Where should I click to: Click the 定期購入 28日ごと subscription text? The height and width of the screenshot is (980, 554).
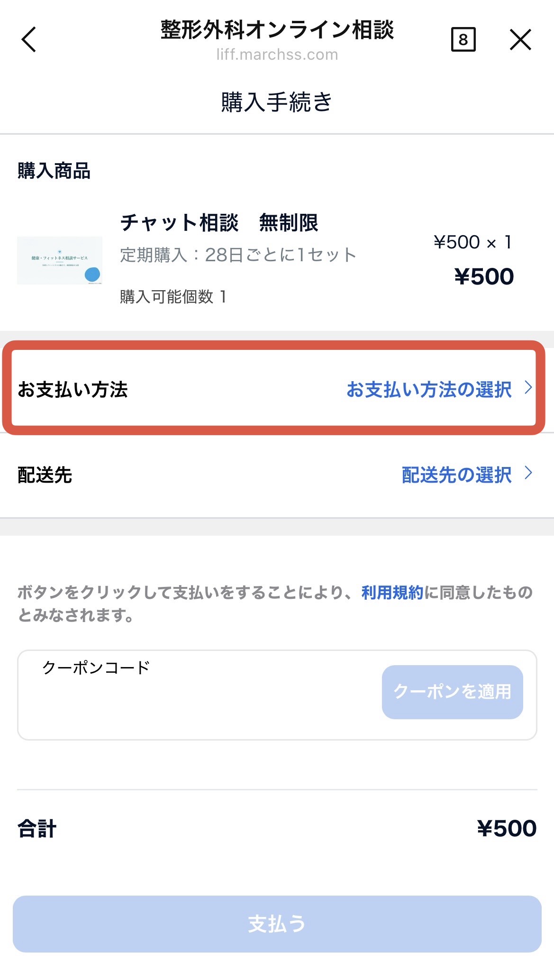(238, 255)
